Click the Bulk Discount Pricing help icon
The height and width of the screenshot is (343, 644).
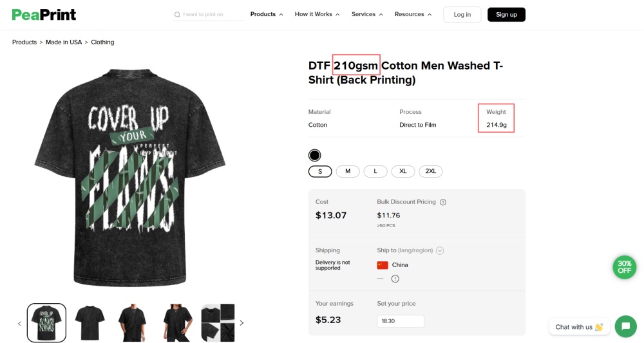(x=443, y=202)
